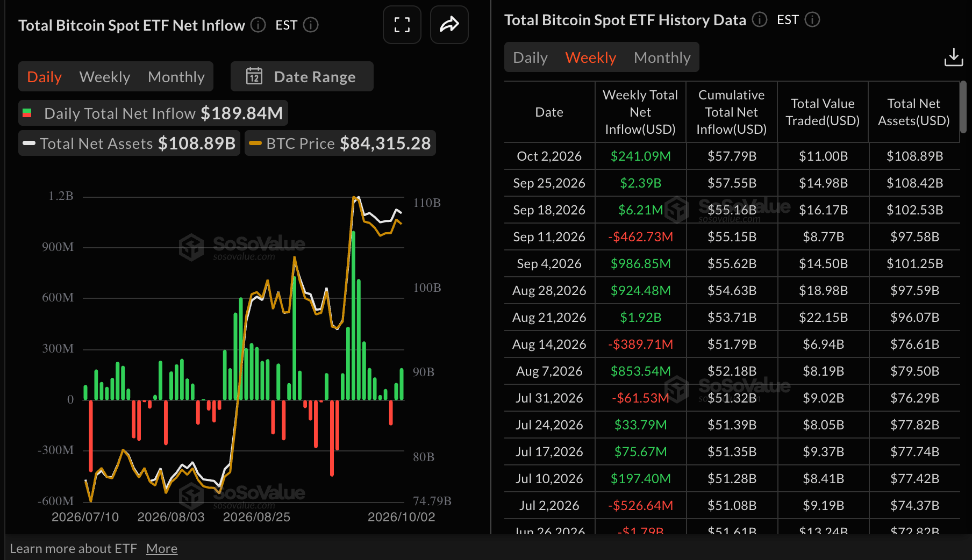Screen dimensions: 972x560
Task: Click the -$526.64M weekly inflow cell
Action: [640, 505]
